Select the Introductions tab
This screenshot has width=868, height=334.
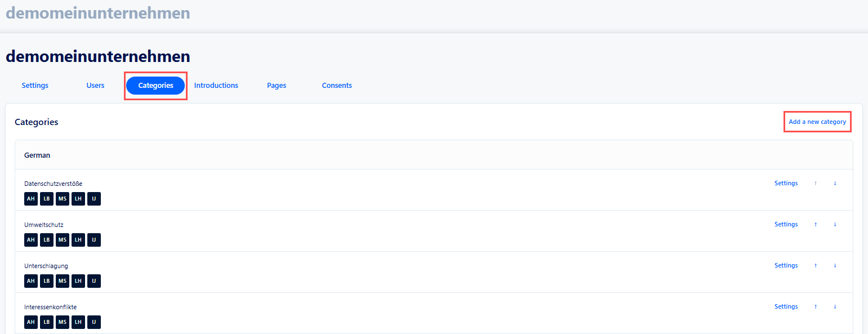pyautogui.click(x=216, y=86)
